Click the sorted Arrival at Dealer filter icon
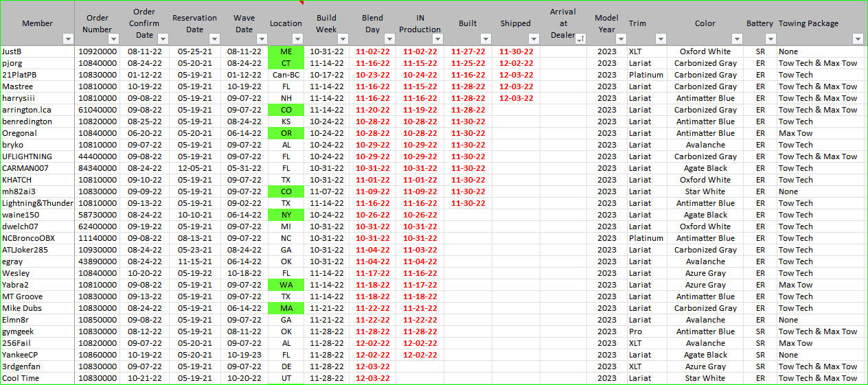 (x=581, y=39)
